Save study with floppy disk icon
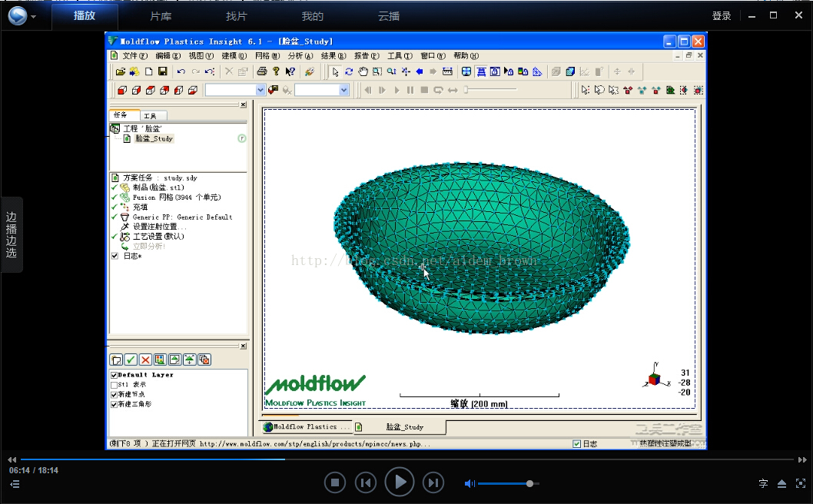Viewport: 813px width, 504px height. 163,71
